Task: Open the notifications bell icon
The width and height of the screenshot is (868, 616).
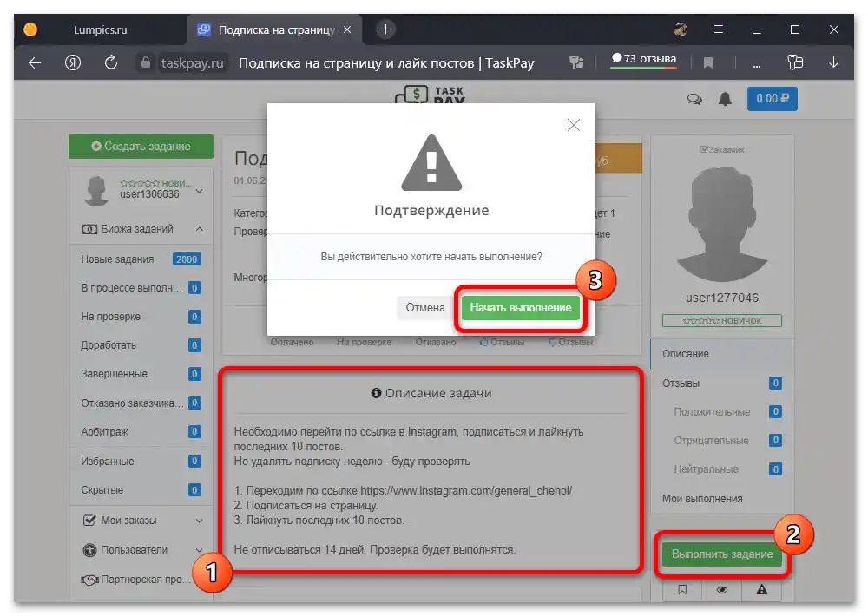Action: click(x=725, y=99)
